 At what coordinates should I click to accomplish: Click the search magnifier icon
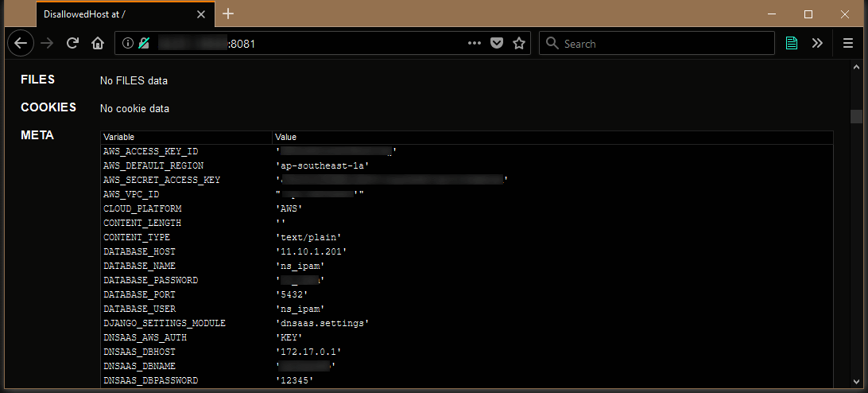(552, 43)
